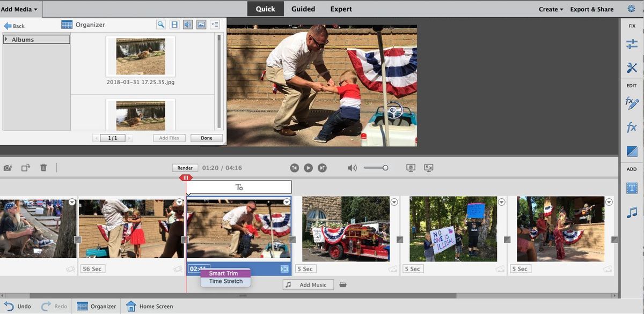Adjust the volume slider
The image size is (644, 314).
coord(385,167)
